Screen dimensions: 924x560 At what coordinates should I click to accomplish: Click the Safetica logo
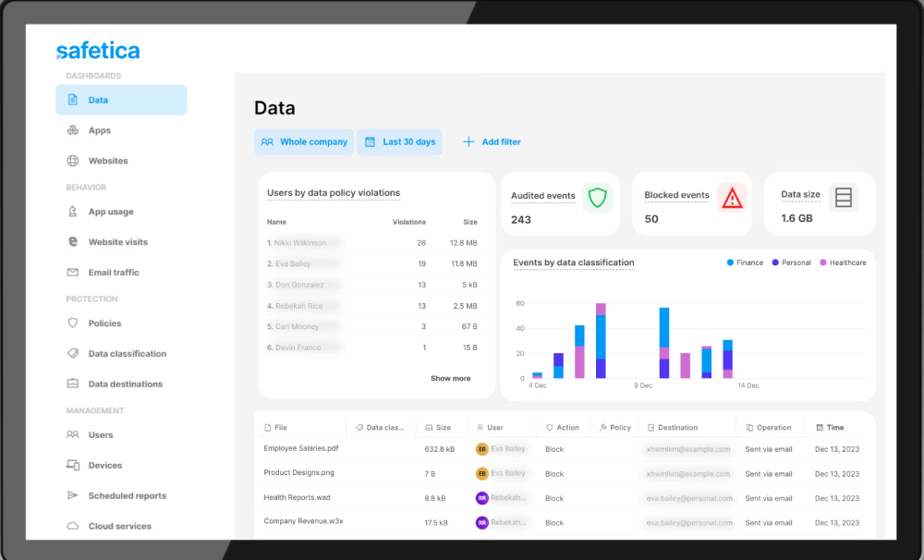click(98, 51)
